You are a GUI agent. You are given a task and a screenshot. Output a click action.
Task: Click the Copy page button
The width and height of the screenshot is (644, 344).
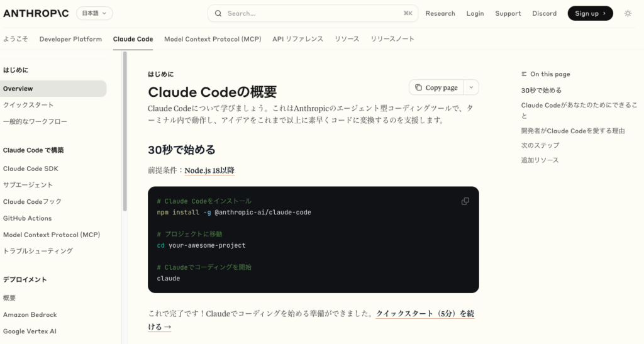pos(436,87)
